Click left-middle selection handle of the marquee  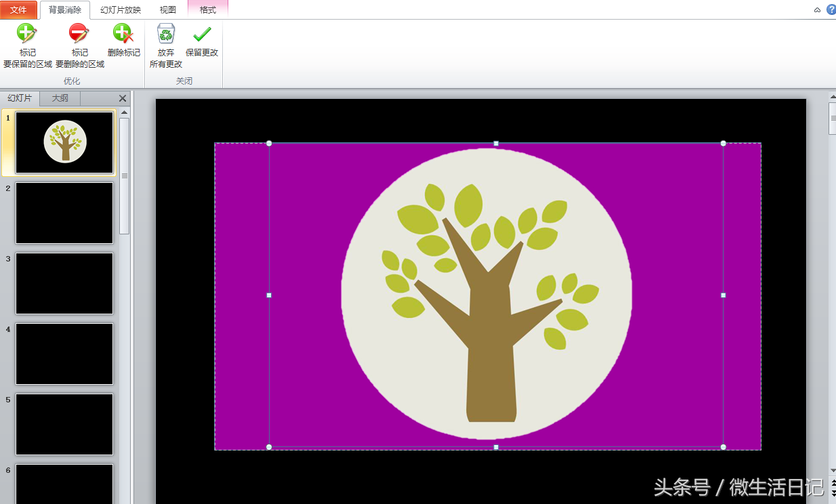(x=269, y=295)
